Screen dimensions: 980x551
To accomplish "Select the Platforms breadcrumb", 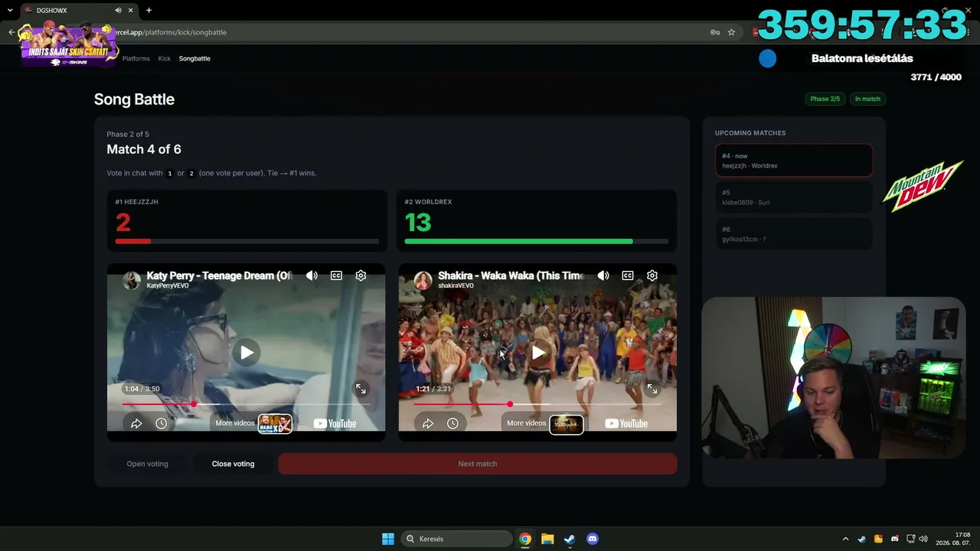I will [x=136, y=58].
